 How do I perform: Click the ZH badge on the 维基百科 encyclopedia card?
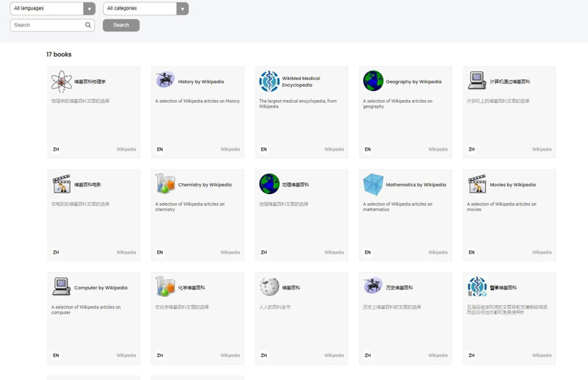tap(264, 355)
